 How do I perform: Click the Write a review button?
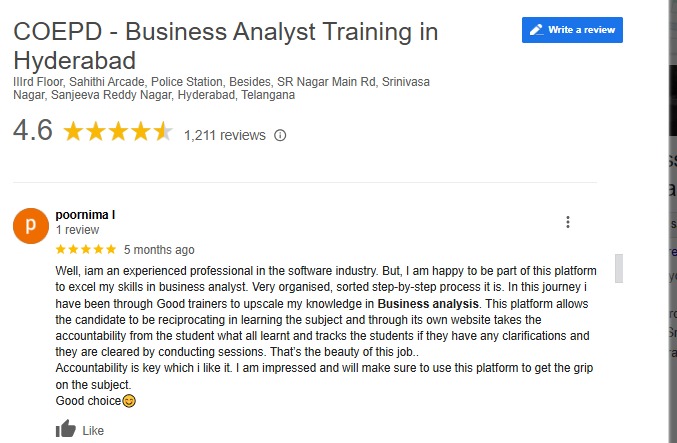pyautogui.click(x=572, y=30)
